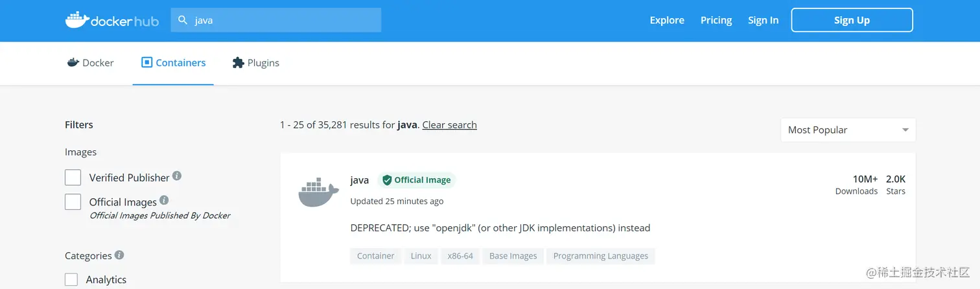Screen dimensions: 980x289
Task: Click the Sign In link
Action: pos(763,20)
